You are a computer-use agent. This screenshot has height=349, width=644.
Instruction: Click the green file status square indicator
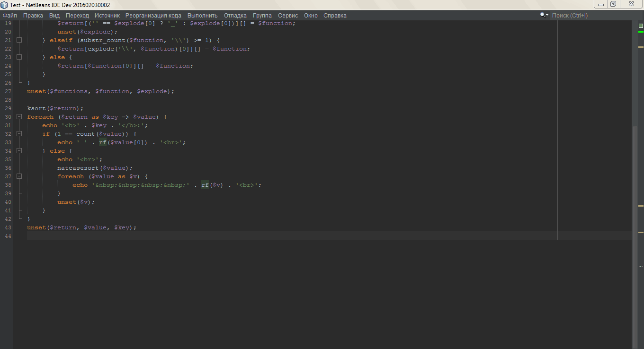tap(641, 25)
